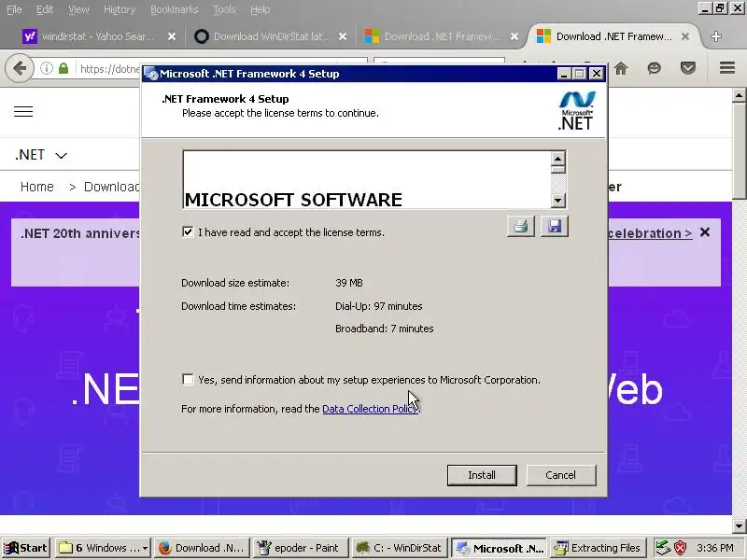This screenshot has width=747, height=560.
Task: Click the red shield system tray icon
Action: click(681, 548)
